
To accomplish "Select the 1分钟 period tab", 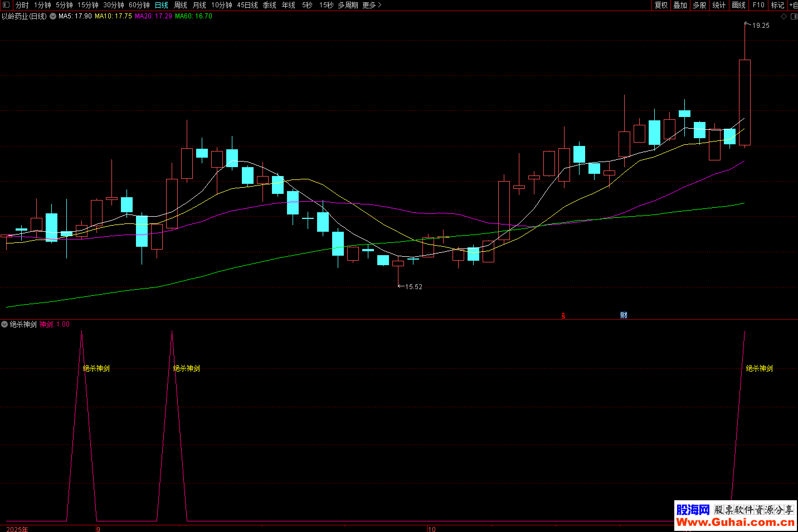I will (42, 5).
